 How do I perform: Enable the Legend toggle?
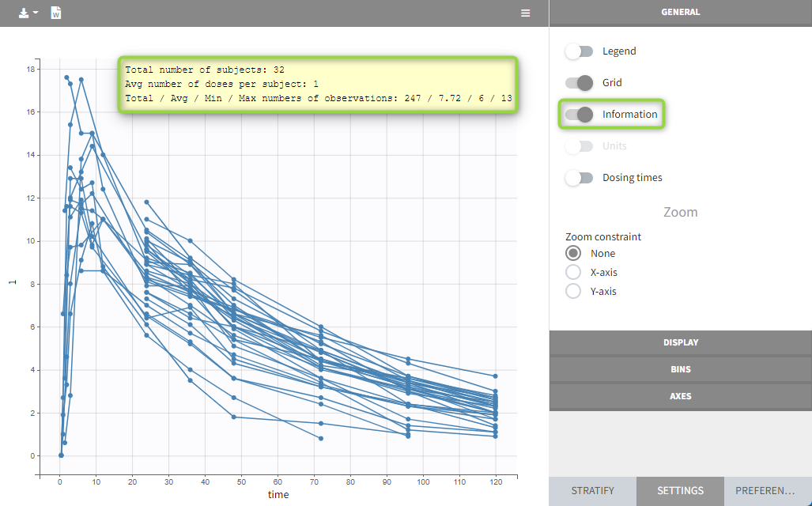(x=579, y=51)
